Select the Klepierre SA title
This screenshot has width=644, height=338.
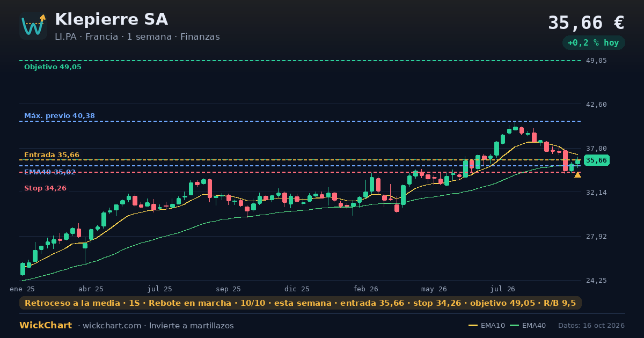pos(111,19)
